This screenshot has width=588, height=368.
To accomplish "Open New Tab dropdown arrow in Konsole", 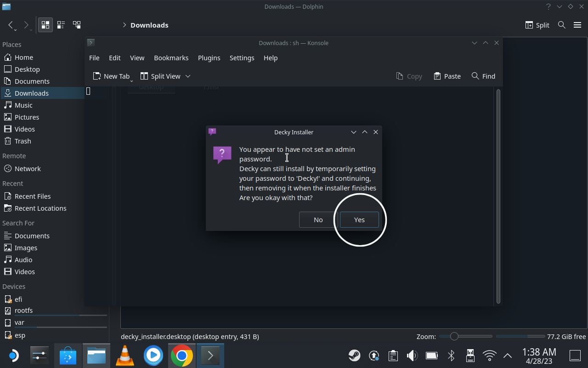I will 131,81.
